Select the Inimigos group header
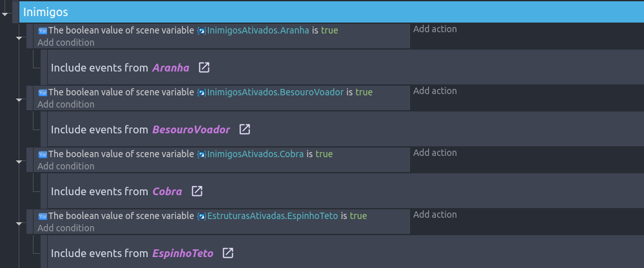 point(331,12)
